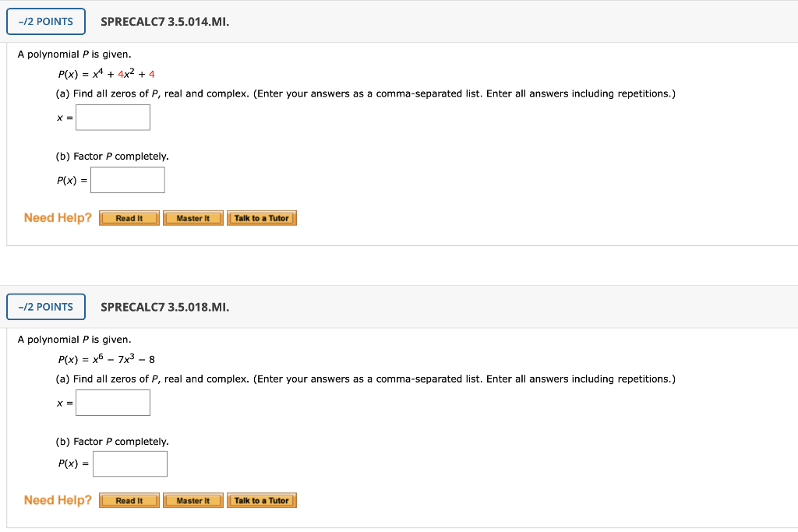Click Master It for problem 3.5.018
Screen dimensions: 798x532
192,500
